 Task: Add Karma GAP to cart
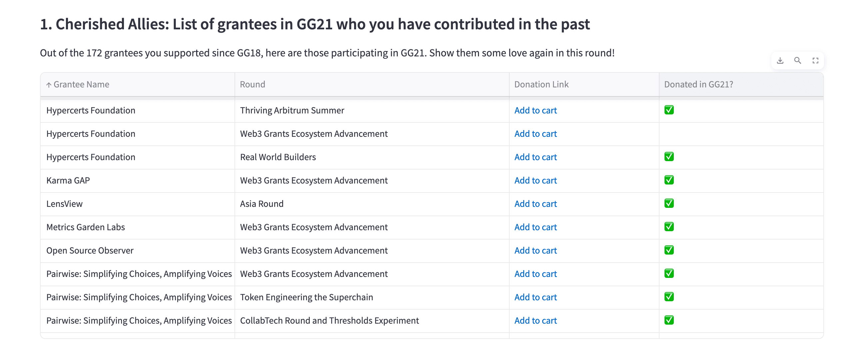point(536,180)
